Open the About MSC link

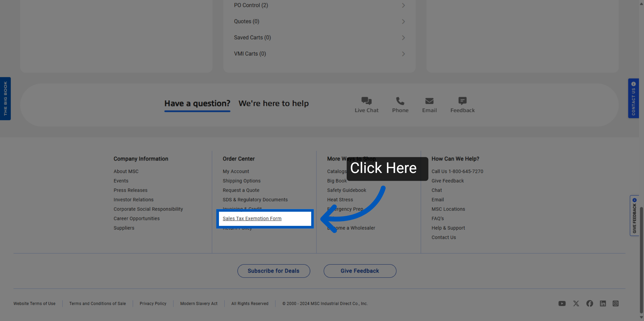tap(126, 171)
